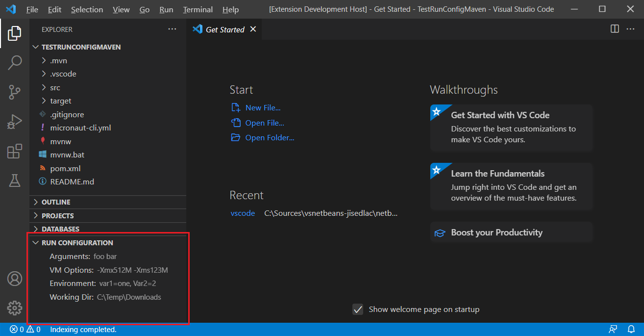Viewport: 644px width, 336px height.
Task: Click the Open Folder icon under Start
Action: (236, 138)
